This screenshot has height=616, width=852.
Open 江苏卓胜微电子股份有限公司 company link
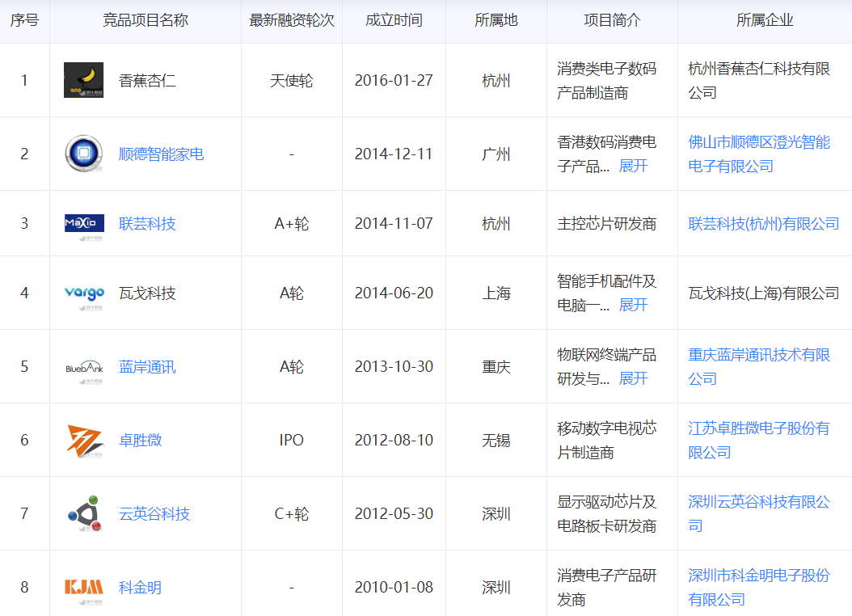pyautogui.click(x=759, y=440)
